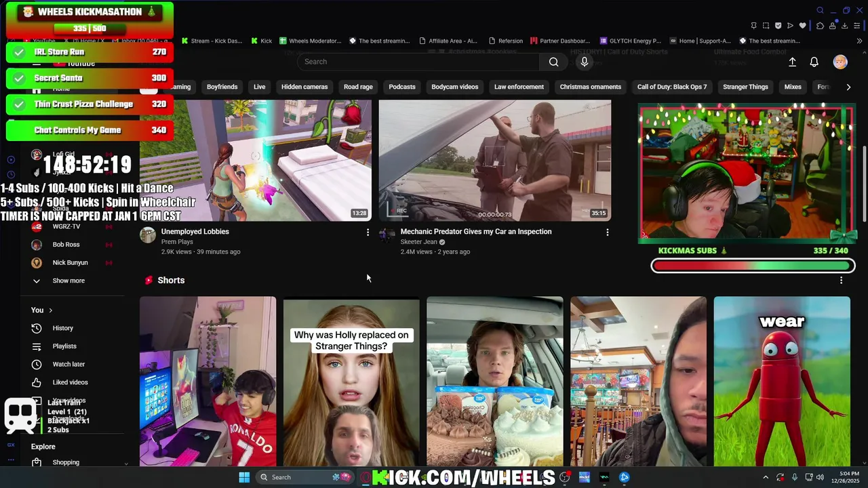Open the Wheels Moderator bookmark
This screenshot has width=868, height=488.
pyautogui.click(x=310, y=41)
